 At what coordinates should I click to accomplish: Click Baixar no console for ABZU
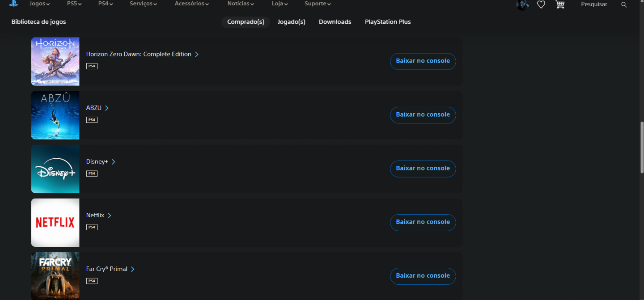click(423, 115)
